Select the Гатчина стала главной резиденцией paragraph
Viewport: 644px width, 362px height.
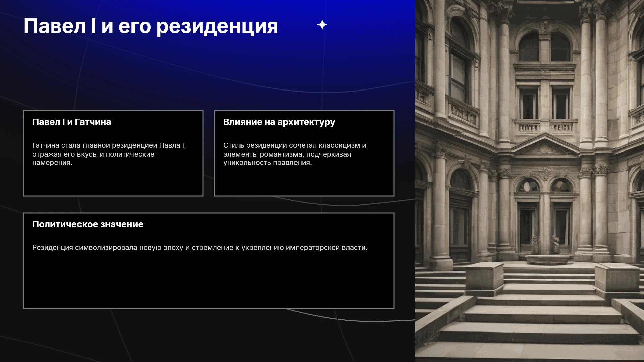point(109,154)
